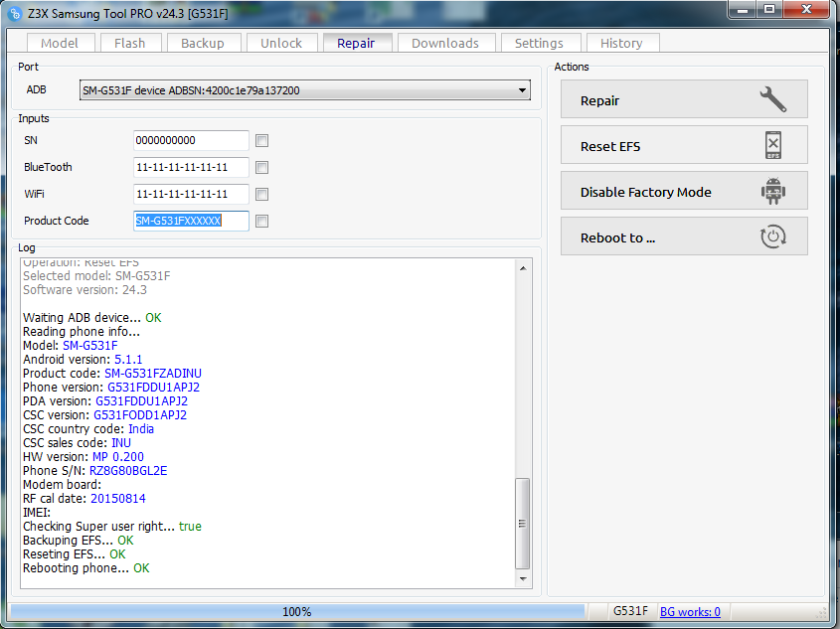
Task: Click the reboot power icon
Action: [x=773, y=236]
